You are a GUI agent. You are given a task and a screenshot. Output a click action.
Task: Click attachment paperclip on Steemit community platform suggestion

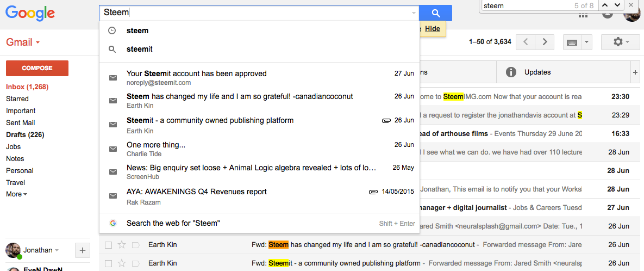click(386, 120)
